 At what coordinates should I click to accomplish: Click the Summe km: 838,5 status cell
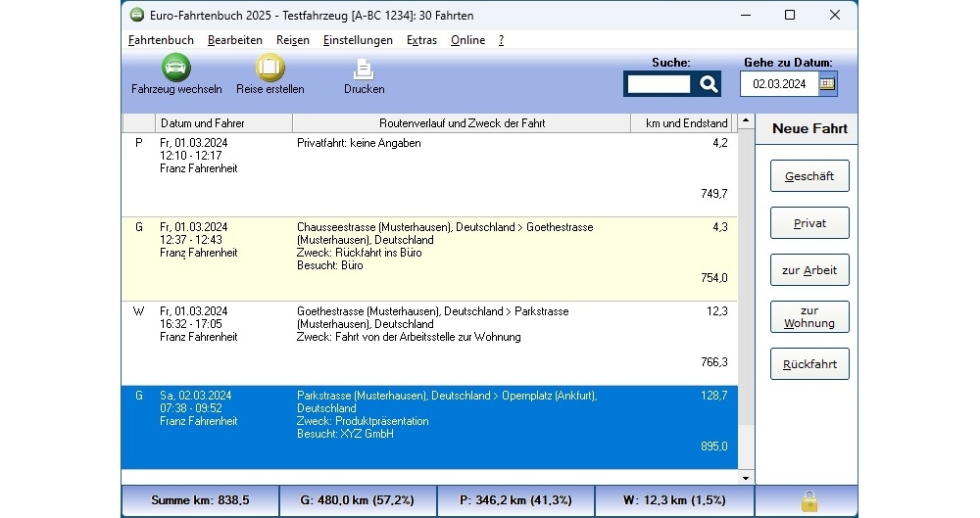tap(200, 500)
